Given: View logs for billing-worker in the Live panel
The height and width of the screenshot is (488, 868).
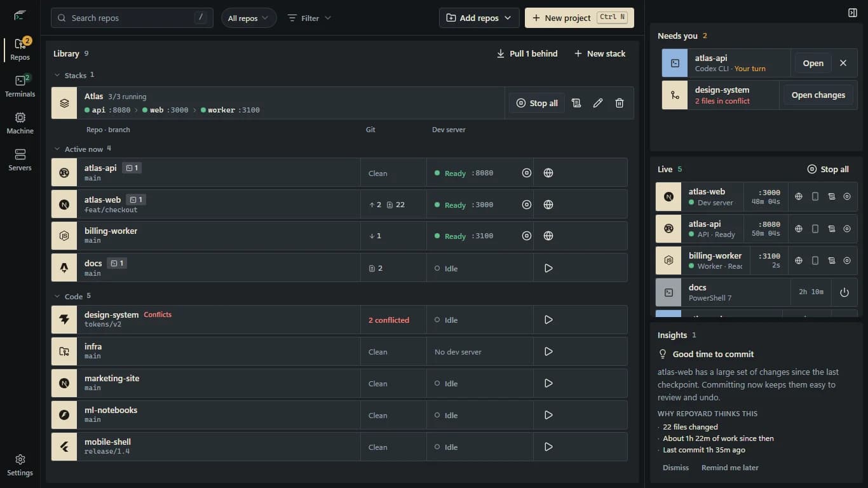Looking at the screenshot, I should (831, 261).
